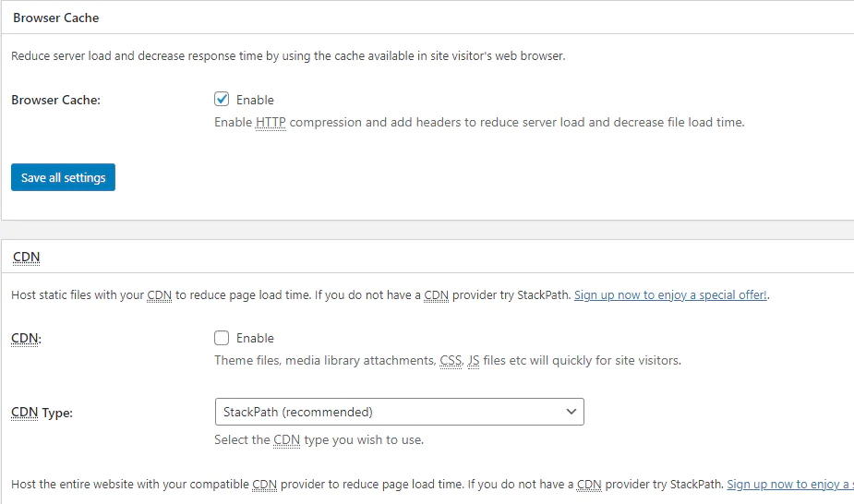854x504 pixels.
Task: Click the bold CDN: field label
Action: [x=26, y=339]
